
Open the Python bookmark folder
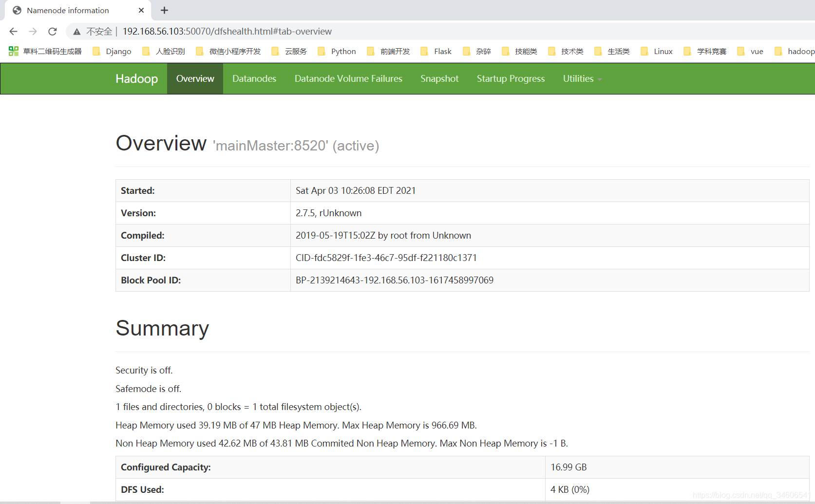click(x=337, y=51)
